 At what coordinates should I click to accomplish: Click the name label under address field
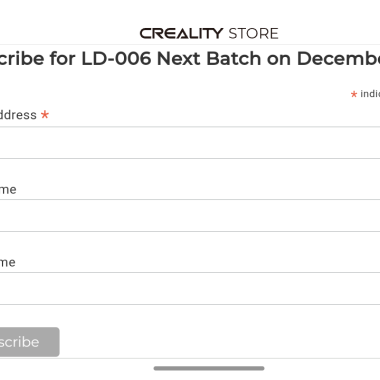click(x=8, y=190)
